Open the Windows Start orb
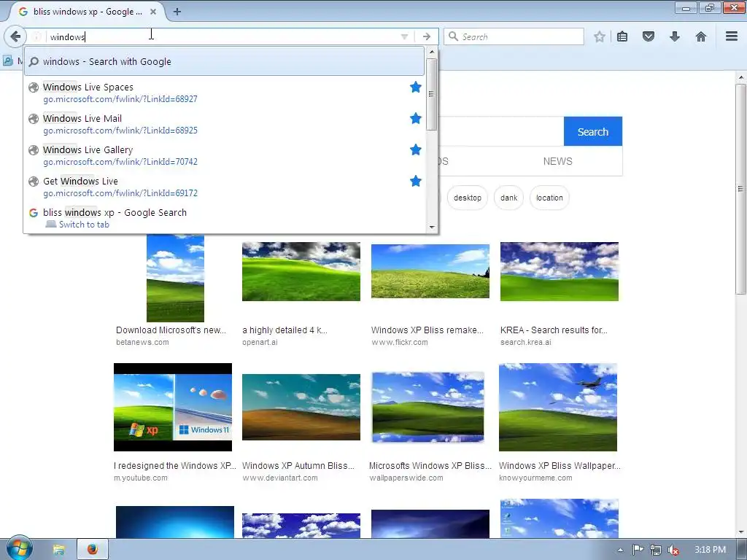747x560 pixels. 19,548
